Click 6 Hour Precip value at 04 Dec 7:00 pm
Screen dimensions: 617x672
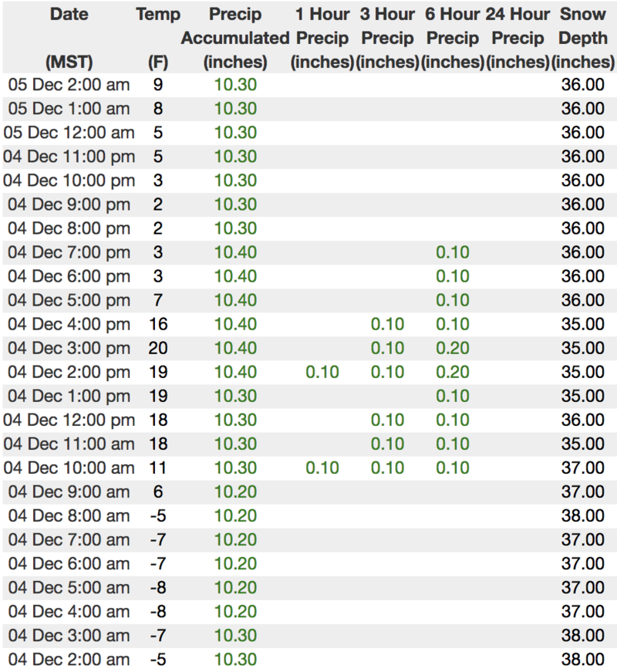(x=453, y=252)
